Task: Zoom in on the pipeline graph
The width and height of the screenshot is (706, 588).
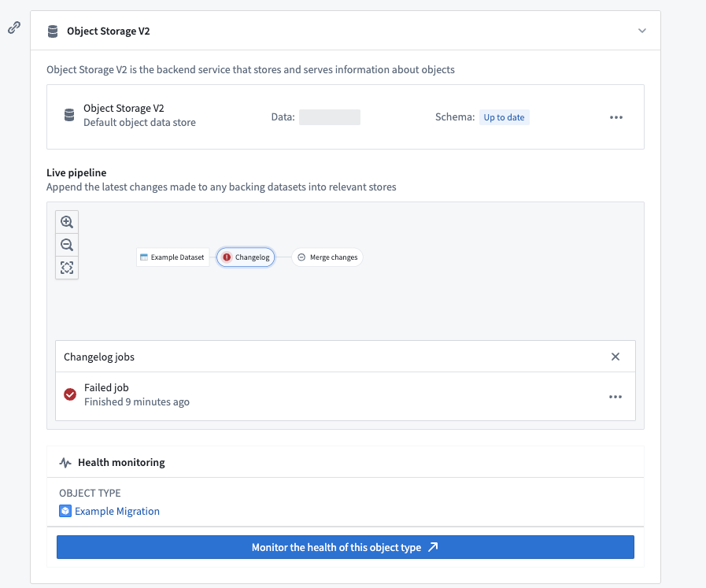Action: pos(67,222)
